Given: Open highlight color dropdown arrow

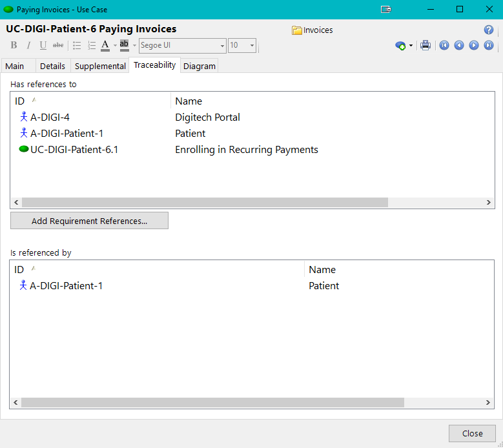Looking at the screenshot, I should (x=134, y=46).
